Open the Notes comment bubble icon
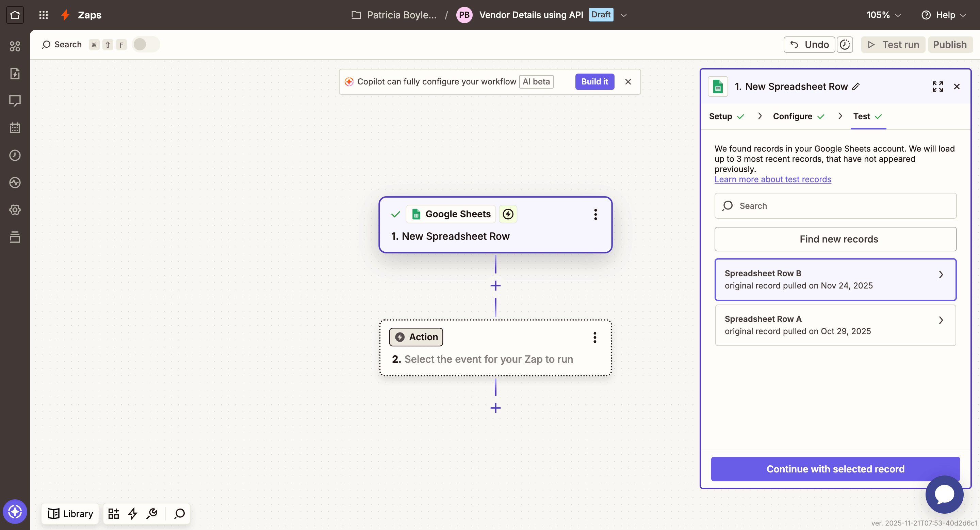The image size is (980, 530). tap(15, 100)
